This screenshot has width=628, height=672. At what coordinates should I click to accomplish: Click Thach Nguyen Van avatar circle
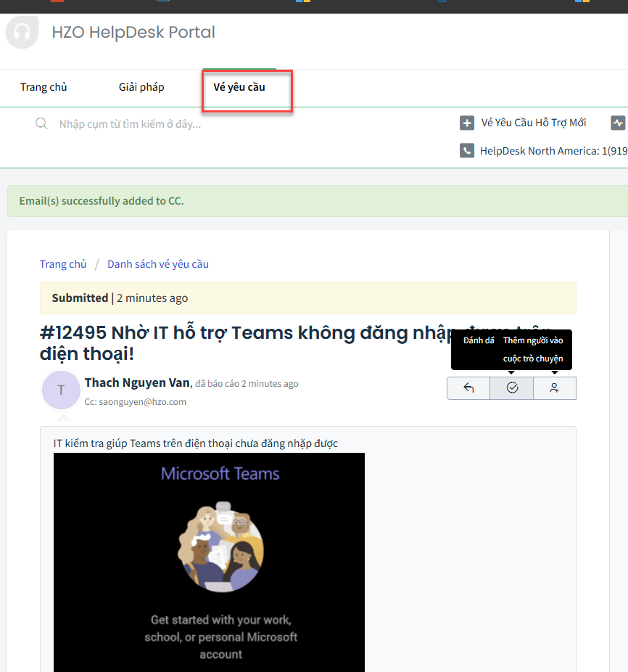tap(61, 390)
